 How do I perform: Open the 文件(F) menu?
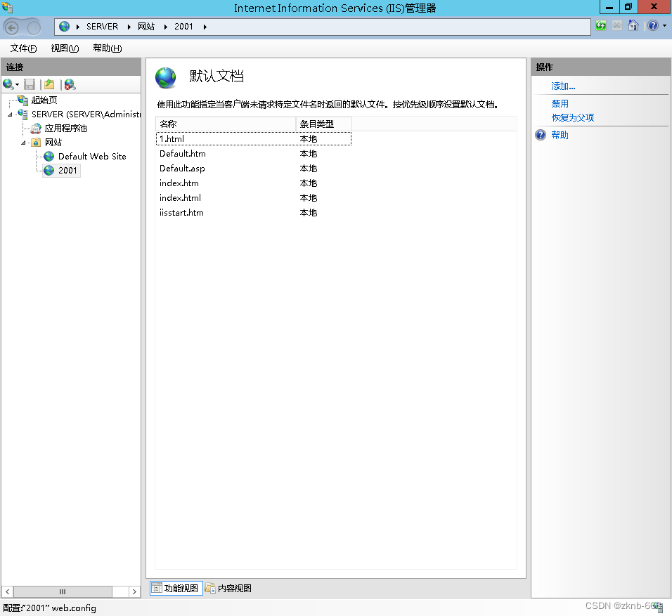pyautogui.click(x=23, y=48)
